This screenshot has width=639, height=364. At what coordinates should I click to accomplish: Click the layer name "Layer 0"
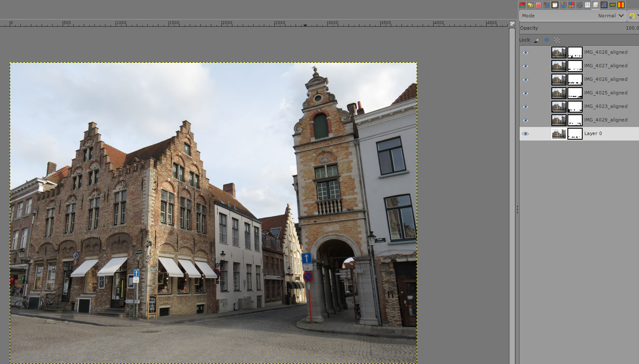(x=593, y=134)
